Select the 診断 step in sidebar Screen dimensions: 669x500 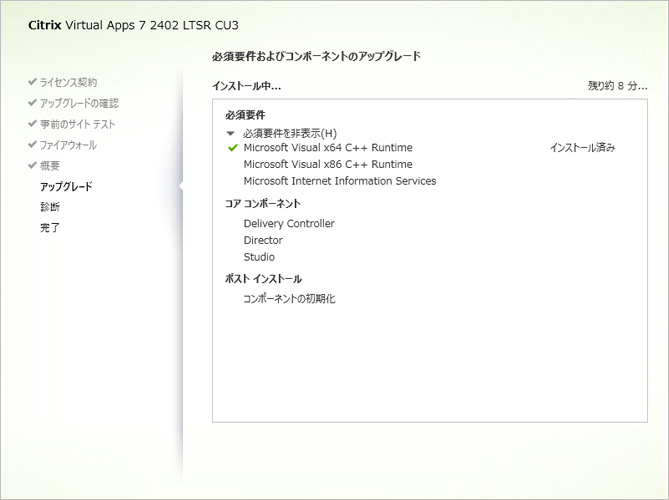[50, 207]
